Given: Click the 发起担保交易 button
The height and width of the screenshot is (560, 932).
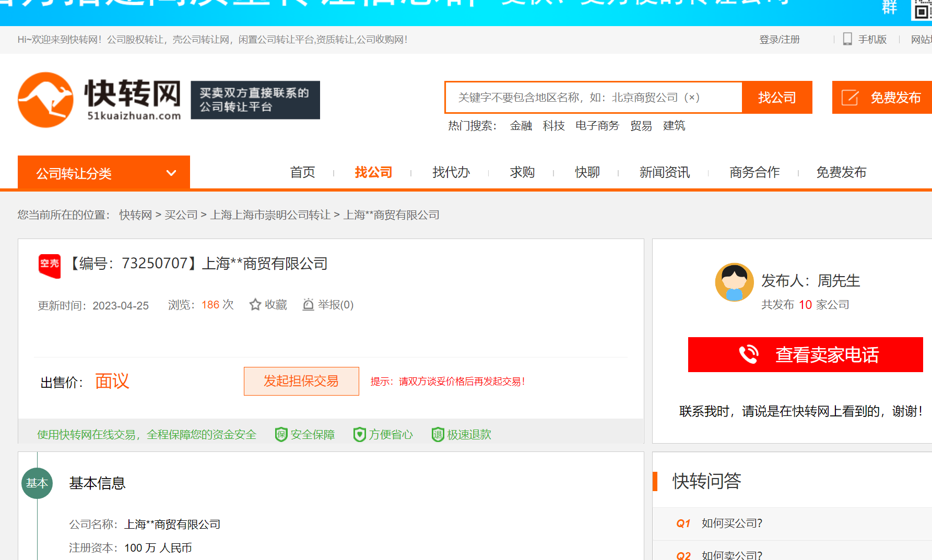Looking at the screenshot, I should 301,382.
